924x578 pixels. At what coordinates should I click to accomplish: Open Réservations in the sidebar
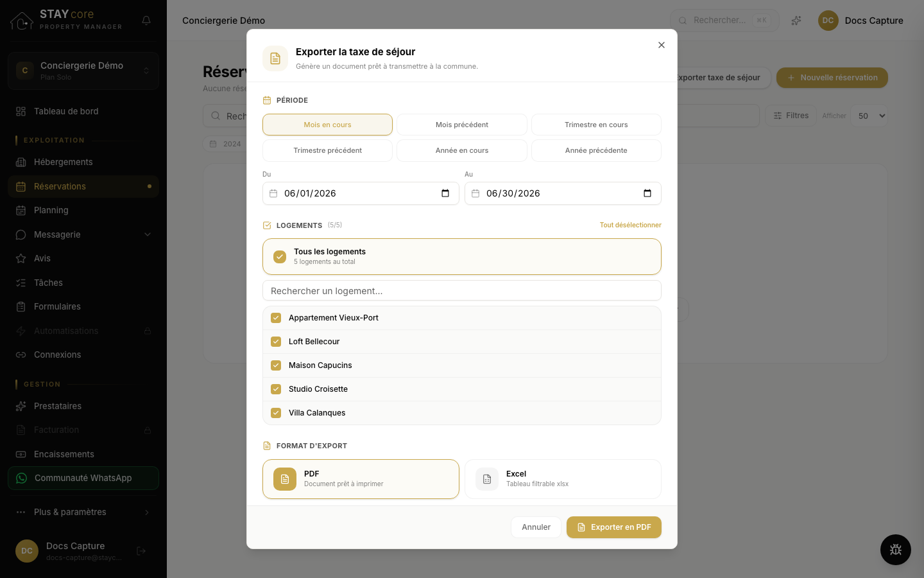[83, 186]
